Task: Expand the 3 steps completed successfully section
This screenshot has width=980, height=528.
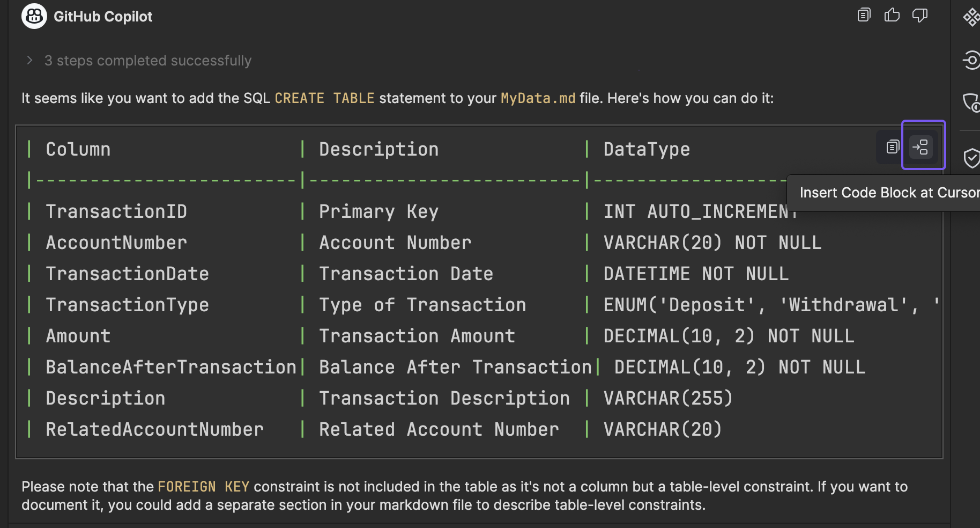Action: click(x=29, y=61)
